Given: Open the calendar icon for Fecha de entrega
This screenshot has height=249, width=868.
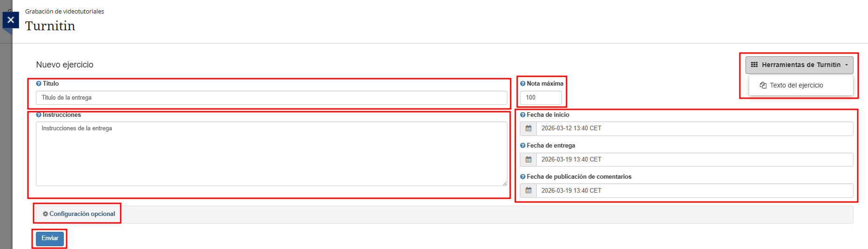Looking at the screenshot, I should pos(528,160).
